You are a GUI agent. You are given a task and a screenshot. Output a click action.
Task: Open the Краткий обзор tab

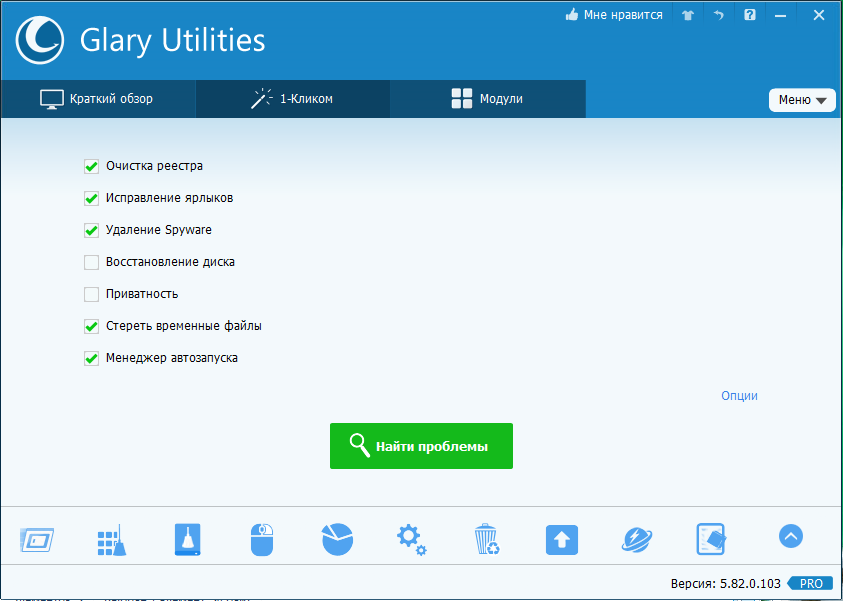pos(99,99)
